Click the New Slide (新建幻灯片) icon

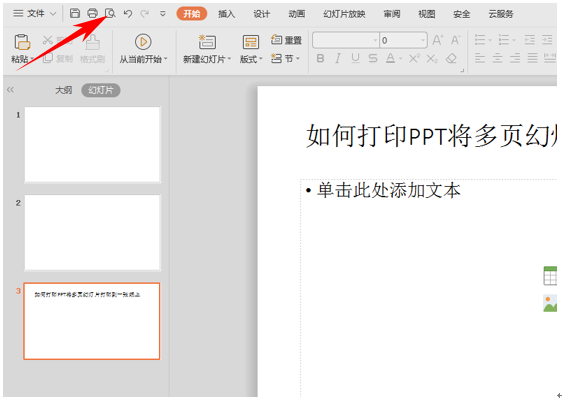click(207, 42)
